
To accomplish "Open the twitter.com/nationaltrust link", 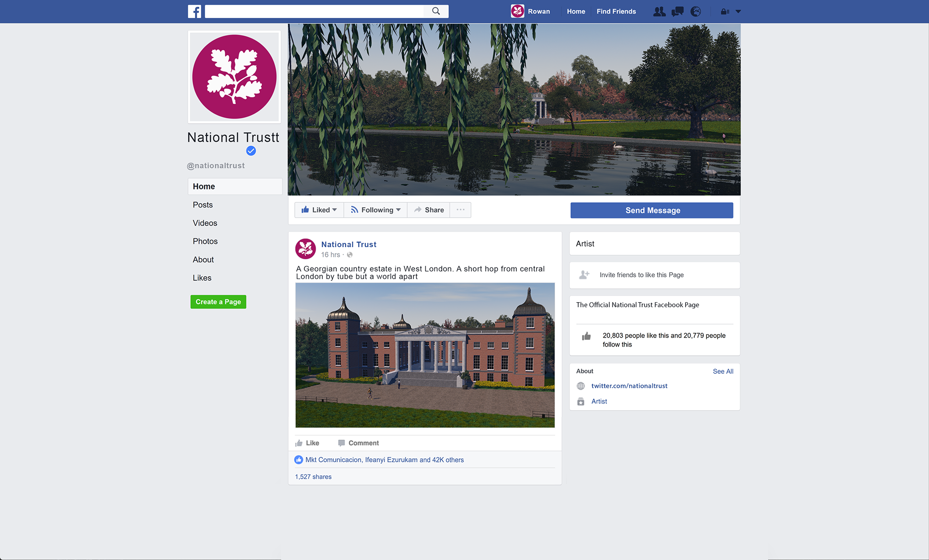I will pyautogui.click(x=629, y=386).
